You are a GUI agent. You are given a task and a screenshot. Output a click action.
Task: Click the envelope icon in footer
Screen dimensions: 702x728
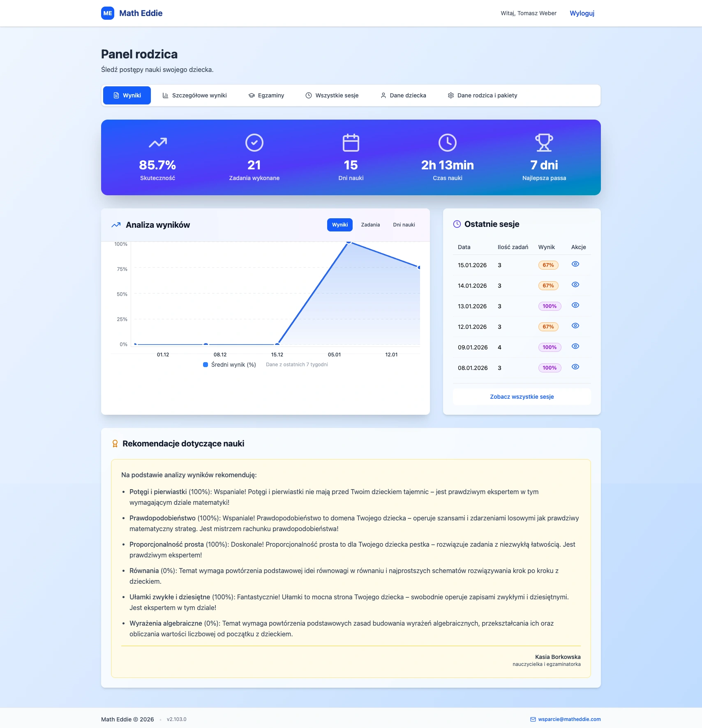click(533, 719)
